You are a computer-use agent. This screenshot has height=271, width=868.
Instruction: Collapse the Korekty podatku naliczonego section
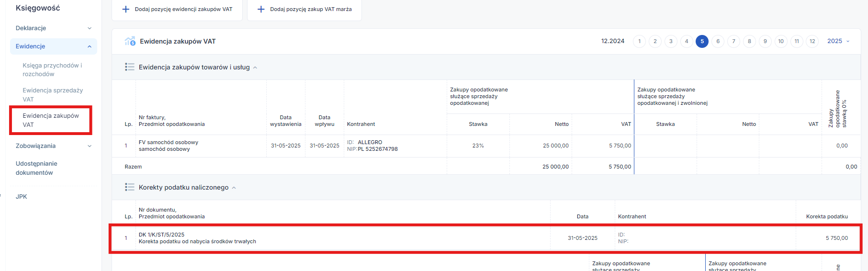(234, 188)
